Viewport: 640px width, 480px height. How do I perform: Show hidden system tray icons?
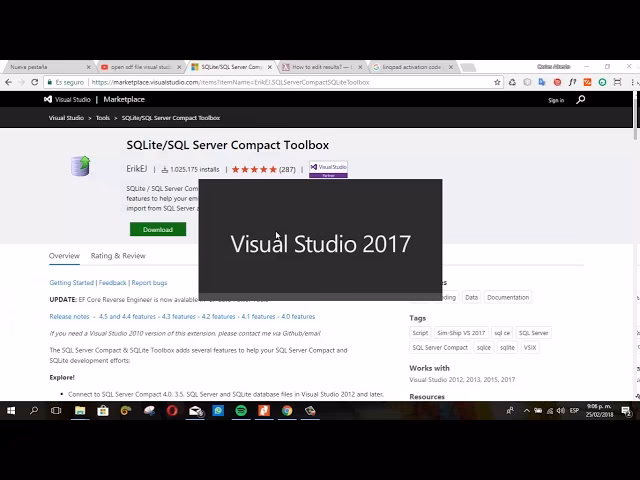[527, 411]
